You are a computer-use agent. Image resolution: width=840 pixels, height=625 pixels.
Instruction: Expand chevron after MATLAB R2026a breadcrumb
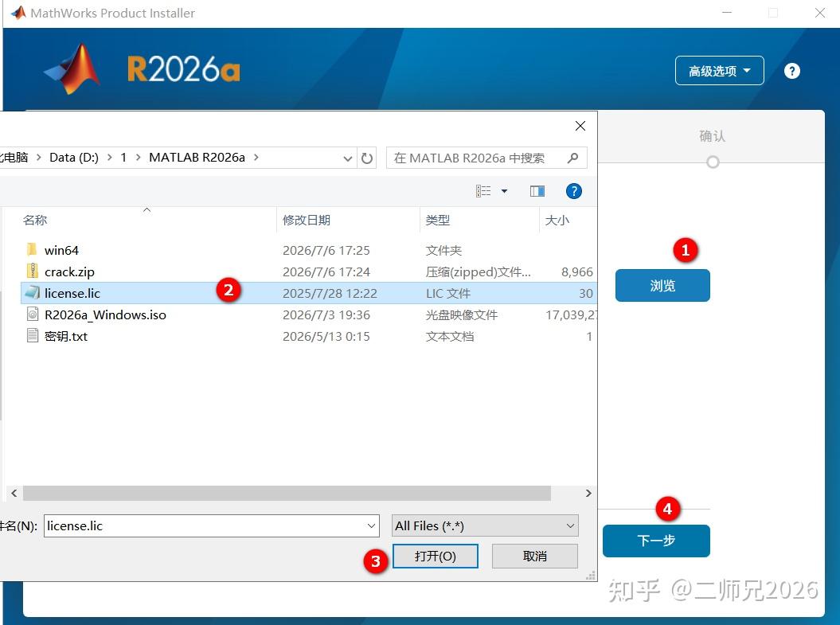[x=256, y=158]
